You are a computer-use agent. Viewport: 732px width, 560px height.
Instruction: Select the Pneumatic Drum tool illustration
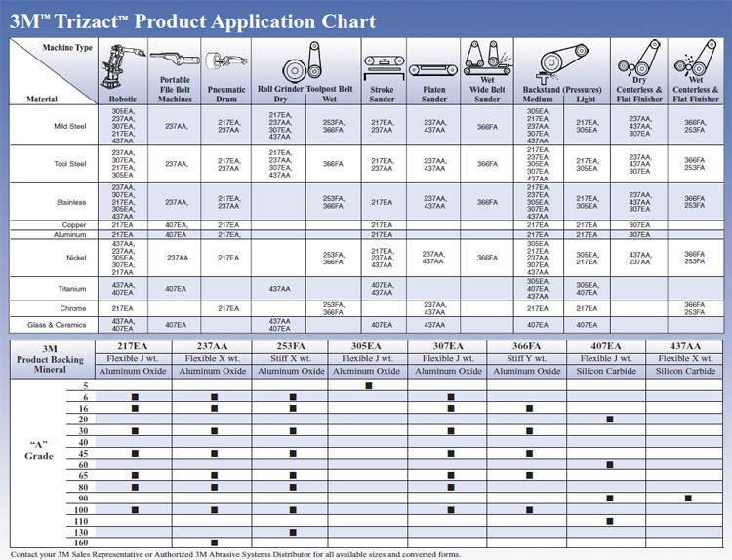[227, 62]
